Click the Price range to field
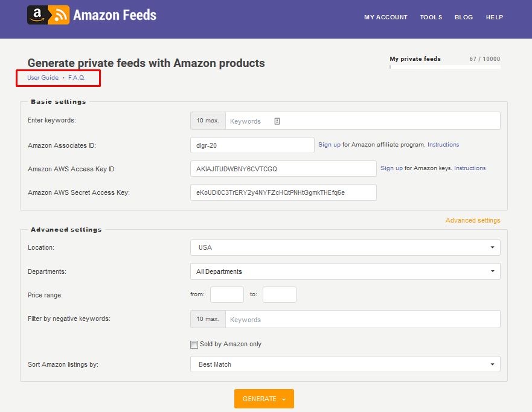The width and height of the screenshot is (532, 412). 279,294
